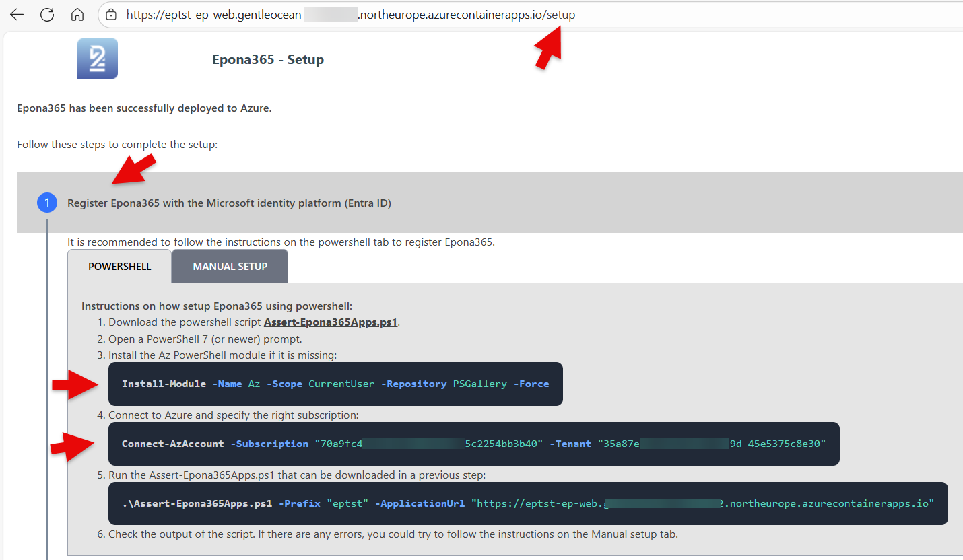
Task: View site information via the lock icon
Action: (x=112, y=15)
